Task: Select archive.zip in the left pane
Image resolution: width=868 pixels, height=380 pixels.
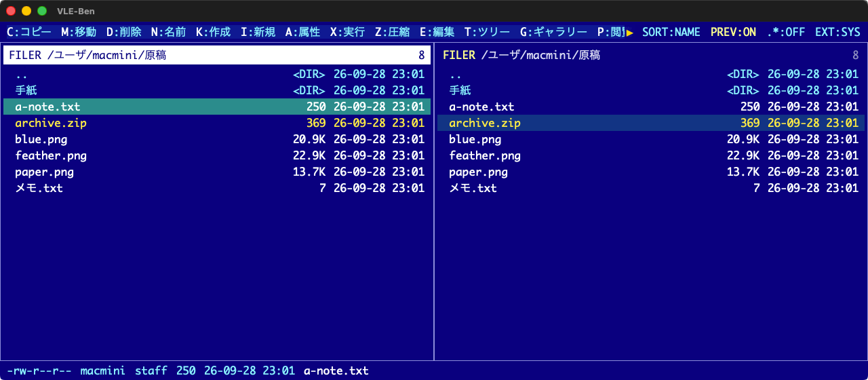Action: [217, 123]
